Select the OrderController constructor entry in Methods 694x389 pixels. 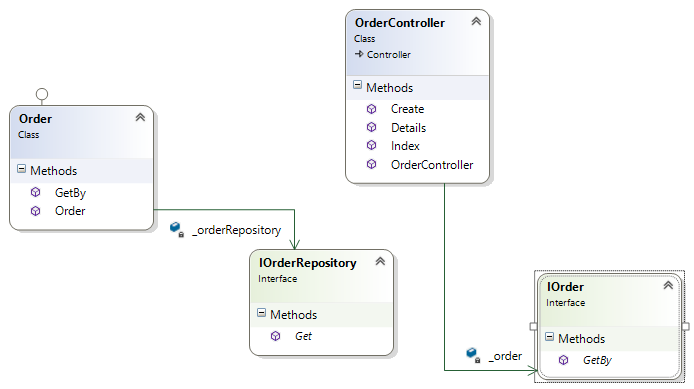(x=432, y=165)
